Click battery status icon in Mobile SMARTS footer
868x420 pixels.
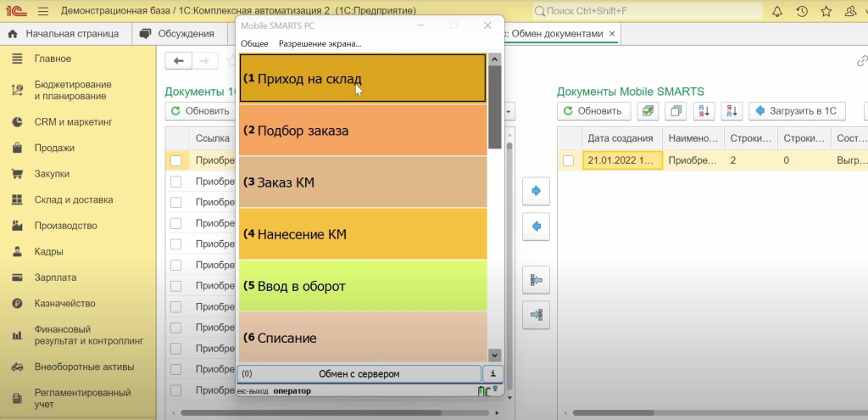tap(483, 391)
